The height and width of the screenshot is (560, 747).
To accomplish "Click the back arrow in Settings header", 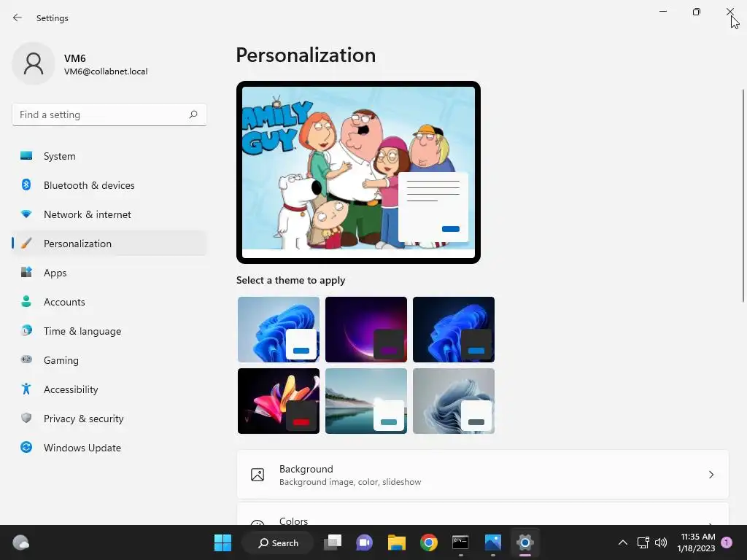I will pyautogui.click(x=18, y=17).
